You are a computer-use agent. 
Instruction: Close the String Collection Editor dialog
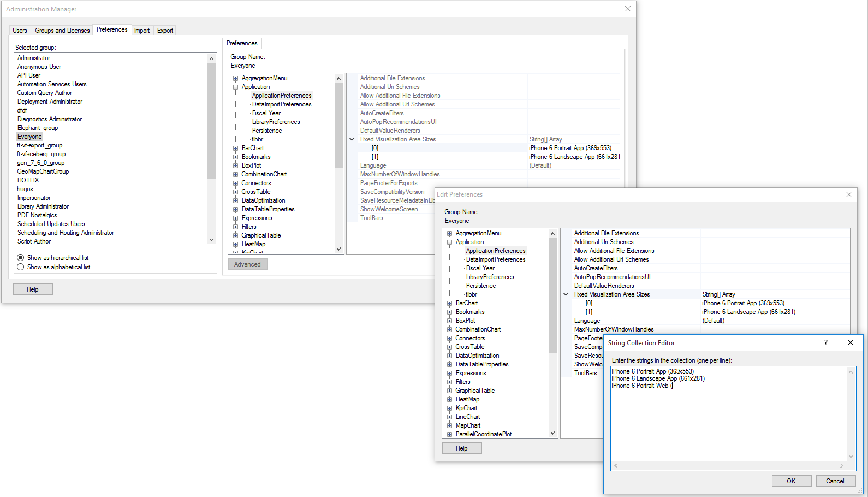[x=850, y=342]
